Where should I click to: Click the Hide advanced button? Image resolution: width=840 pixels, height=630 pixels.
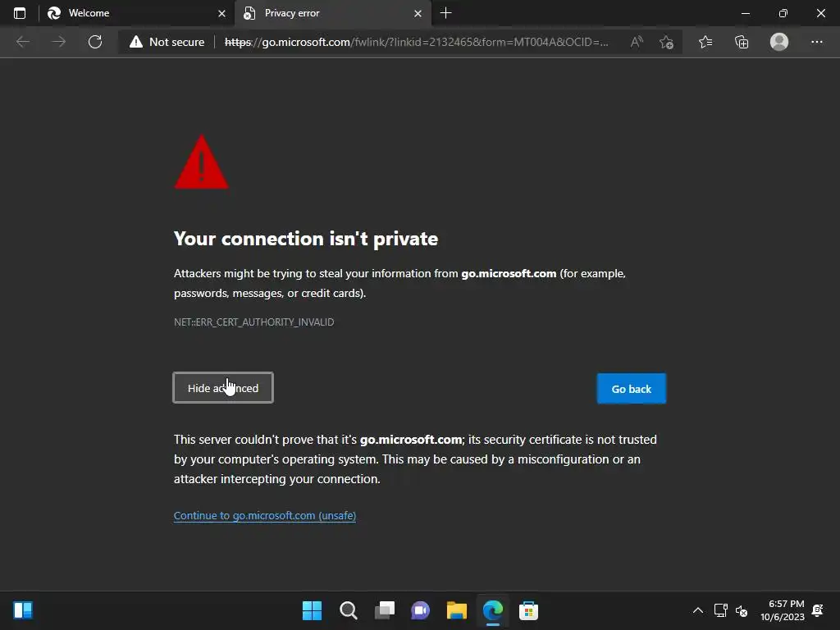(223, 388)
